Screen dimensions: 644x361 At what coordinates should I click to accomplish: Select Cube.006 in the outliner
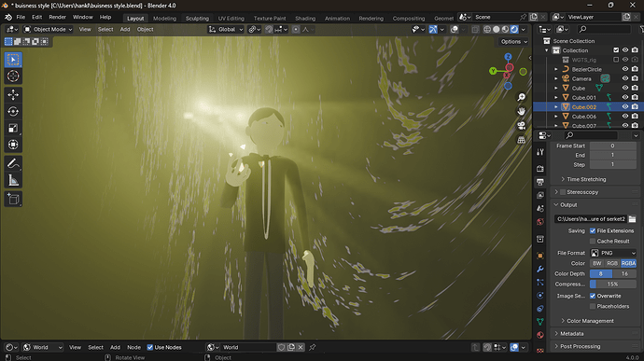pyautogui.click(x=584, y=117)
